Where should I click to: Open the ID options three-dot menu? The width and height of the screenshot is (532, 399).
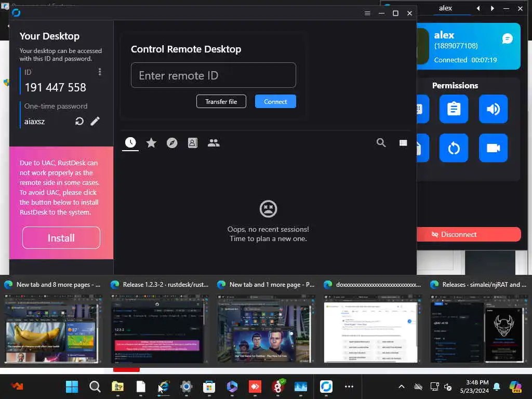tap(99, 72)
